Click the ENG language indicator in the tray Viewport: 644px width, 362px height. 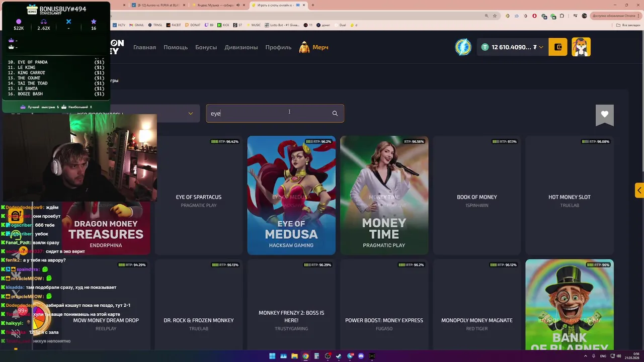click(x=603, y=356)
